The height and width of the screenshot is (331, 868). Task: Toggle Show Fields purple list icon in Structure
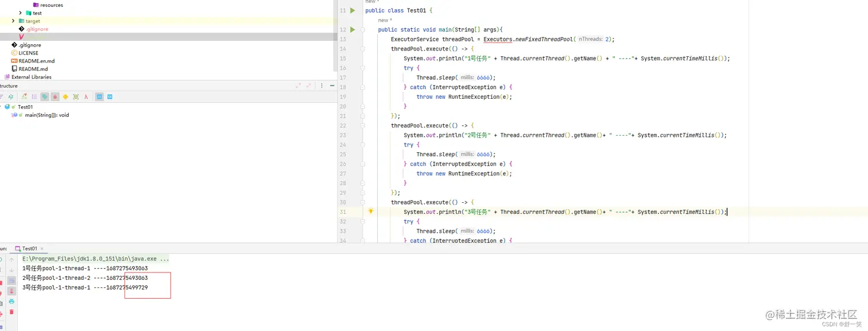(x=34, y=97)
